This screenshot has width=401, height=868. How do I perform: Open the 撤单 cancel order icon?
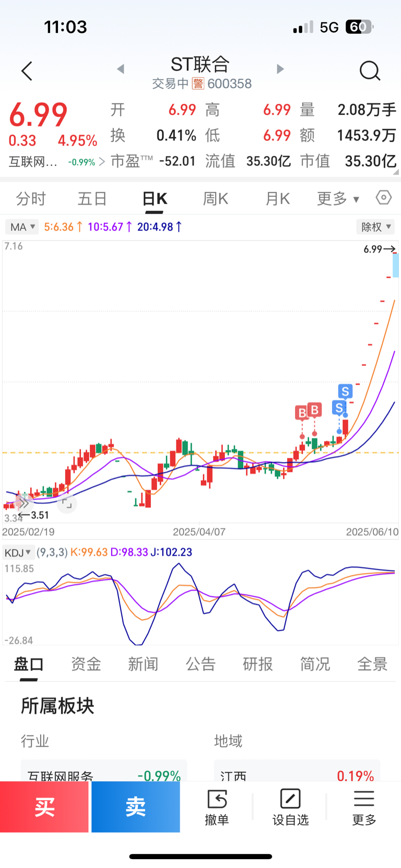[x=217, y=799]
